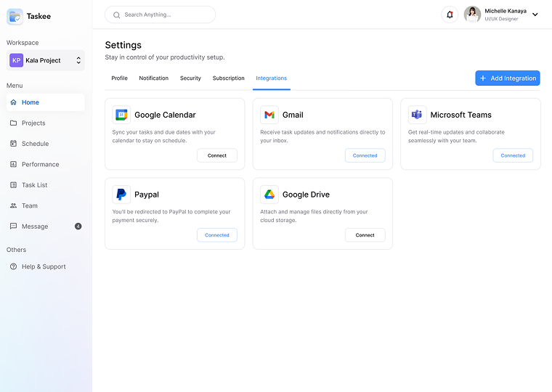Image resolution: width=552 pixels, height=392 pixels.
Task: Click the Microsoft Teams card title
Action: click(x=460, y=115)
